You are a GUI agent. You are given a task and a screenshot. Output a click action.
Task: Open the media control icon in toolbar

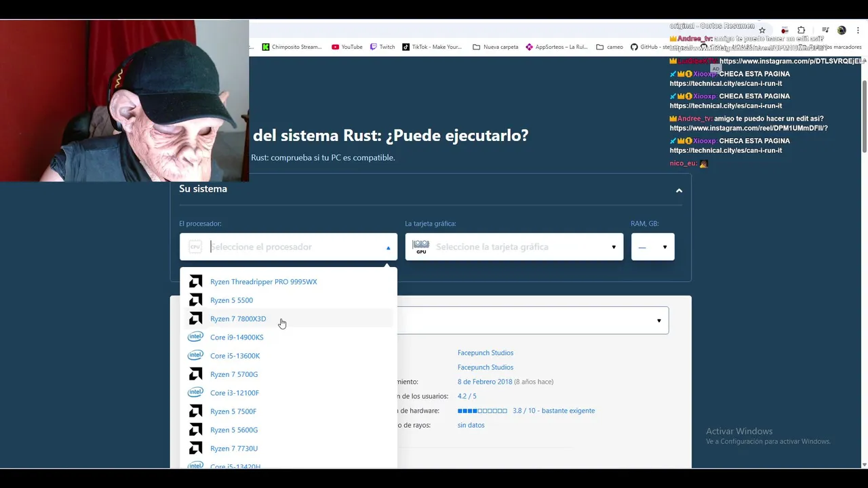825,30
